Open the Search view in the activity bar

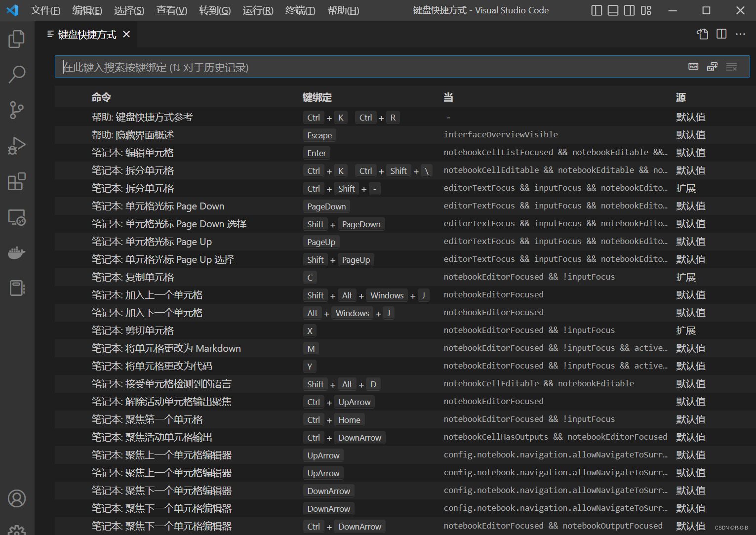(16, 74)
